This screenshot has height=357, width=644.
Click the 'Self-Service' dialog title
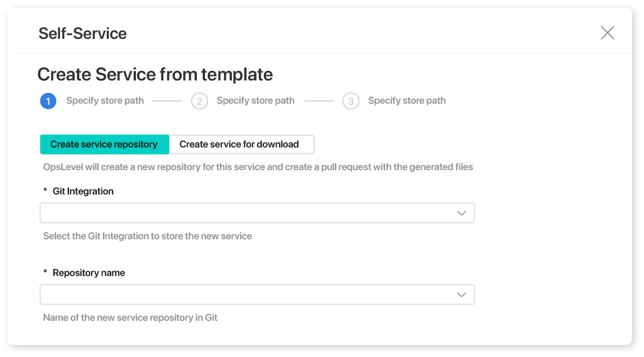pos(83,33)
